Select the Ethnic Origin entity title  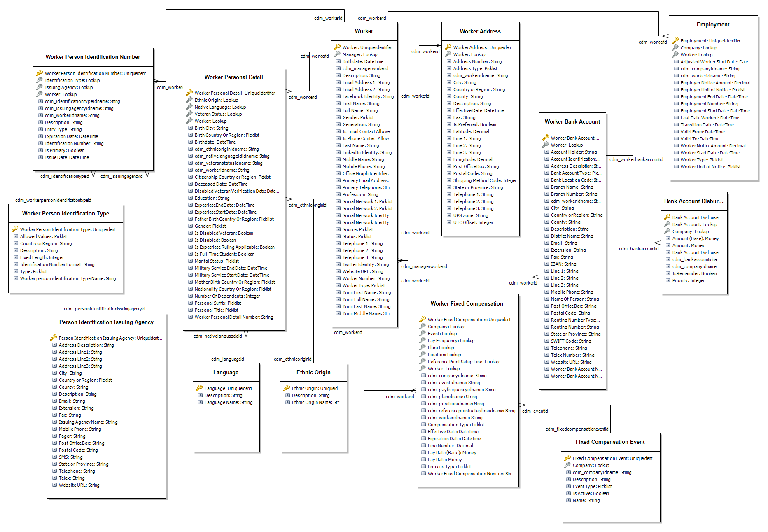pyautogui.click(x=313, y=372)
